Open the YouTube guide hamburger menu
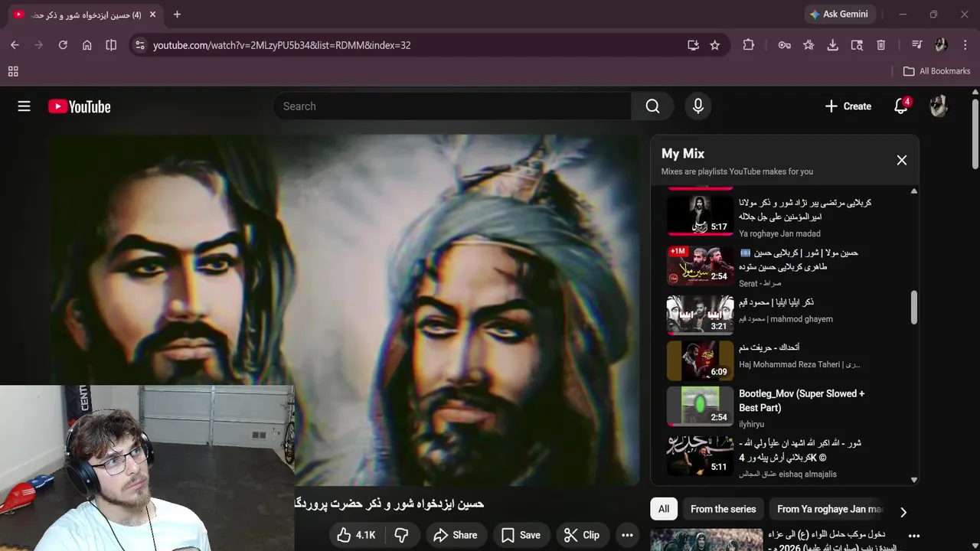The height and width of the screenshot is (551, 980). pos(24,106)
